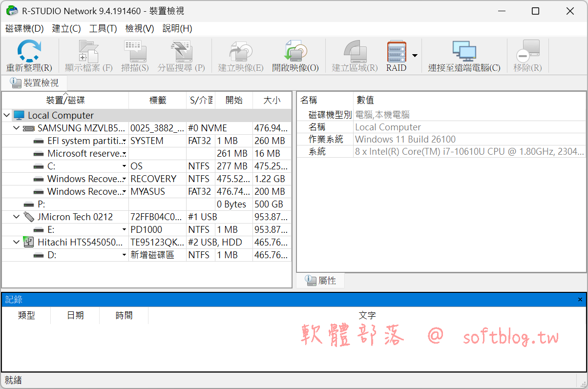Viewport: 588px width, 389px height.
Task: Click the 大小 column header
Action: 272,101
